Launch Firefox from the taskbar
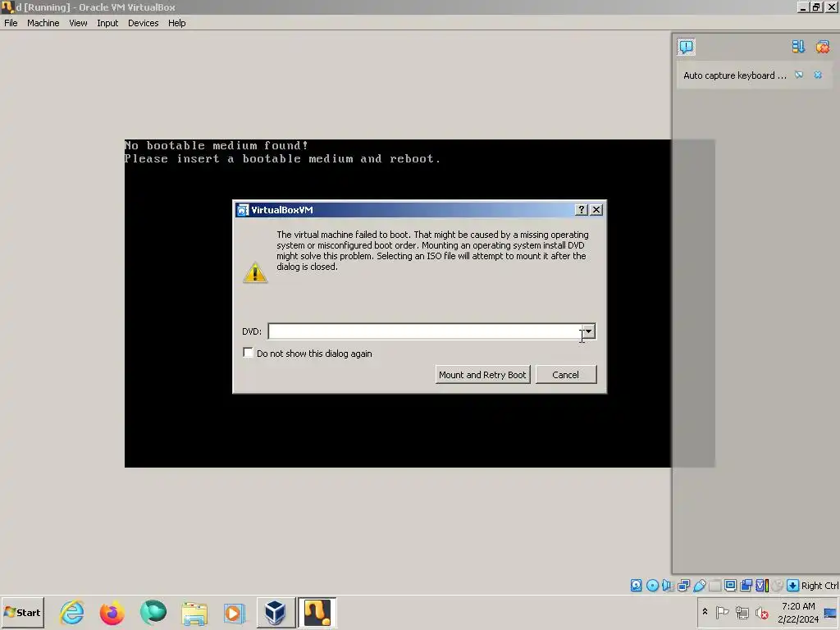The height and width of the screenshot is (630, 840). 112,613
